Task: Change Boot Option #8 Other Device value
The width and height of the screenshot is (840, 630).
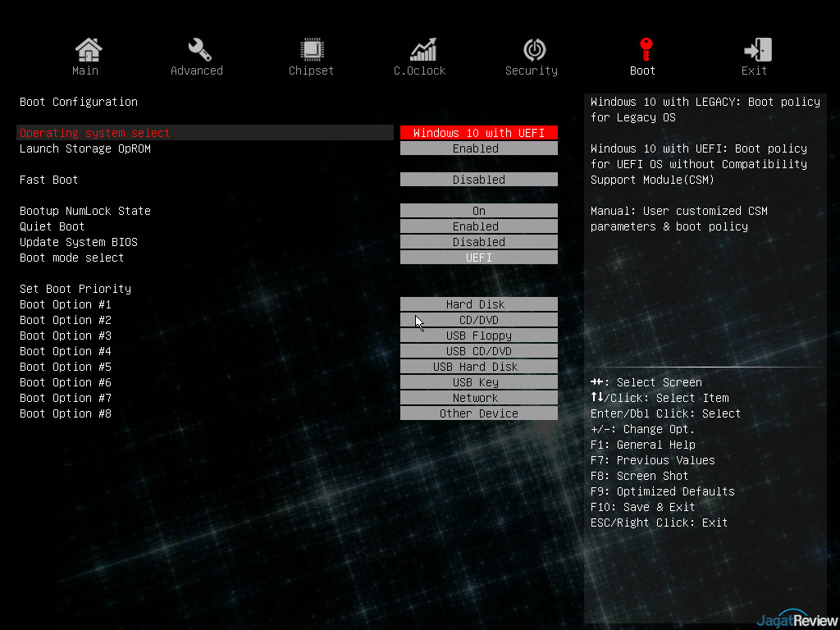Action: tap(478, 413)
